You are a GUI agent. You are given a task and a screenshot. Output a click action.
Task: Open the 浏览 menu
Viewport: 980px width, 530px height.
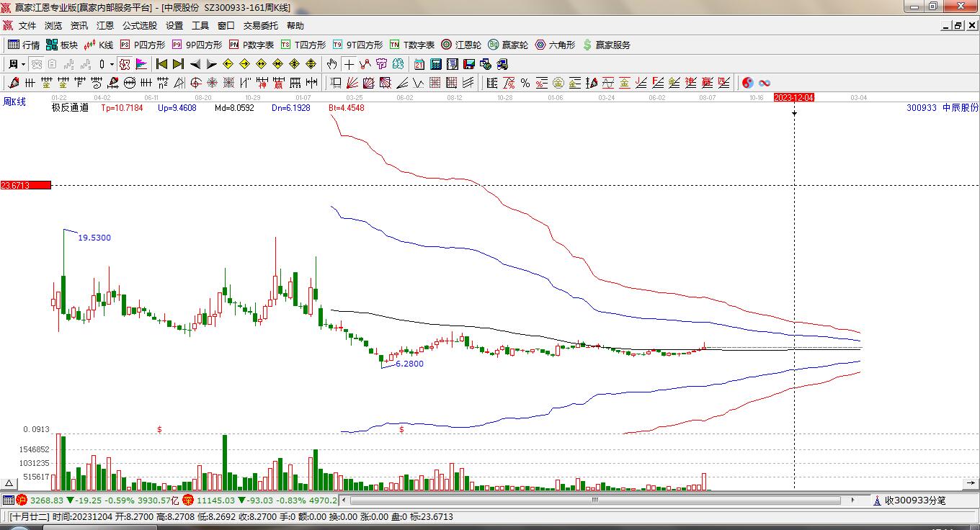point(53,26)
